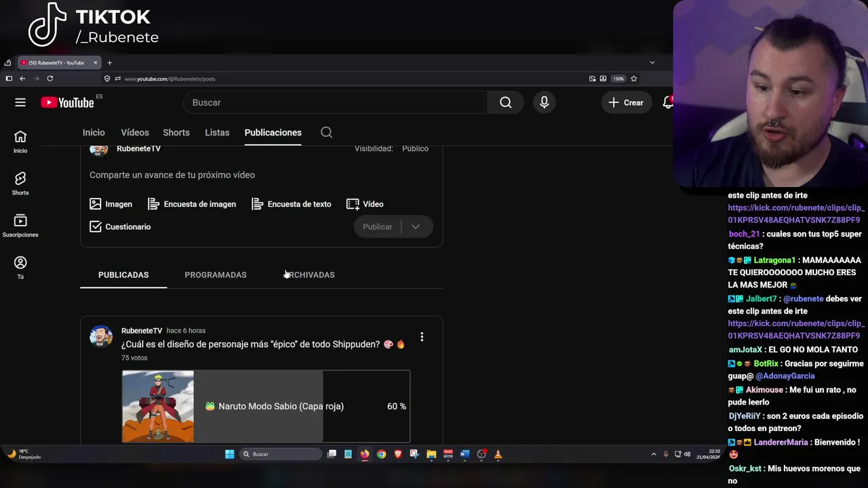Click the tracking protection shield icon
Screen dimensions: 868x488
[107, 79]
